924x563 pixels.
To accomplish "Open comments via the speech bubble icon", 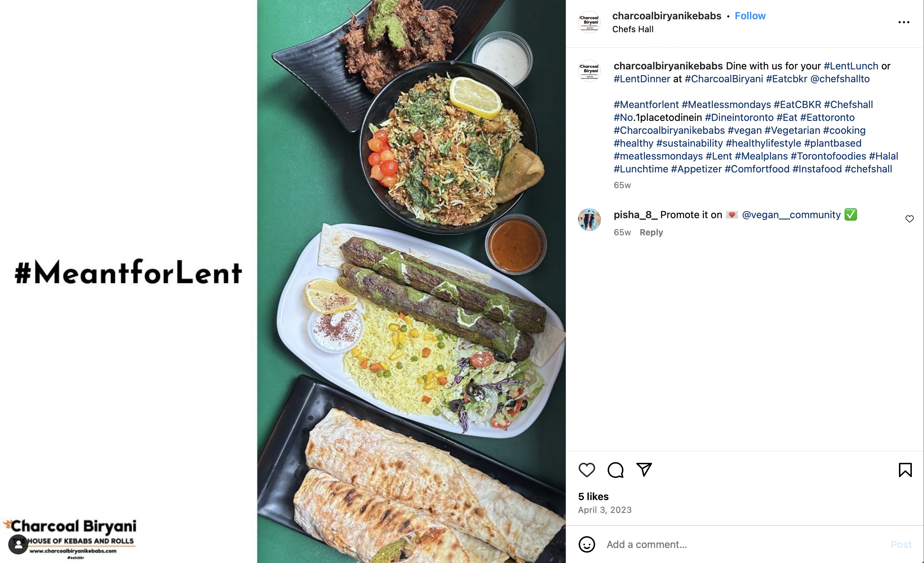I will pos(616,470).
